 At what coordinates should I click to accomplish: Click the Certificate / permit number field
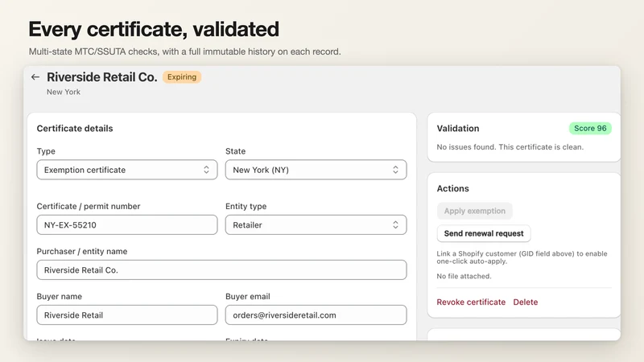coord(127,224)
